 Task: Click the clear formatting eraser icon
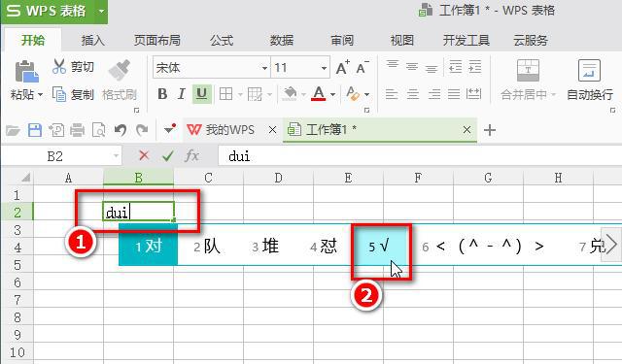pyautogui.click(x=353, y=94)
